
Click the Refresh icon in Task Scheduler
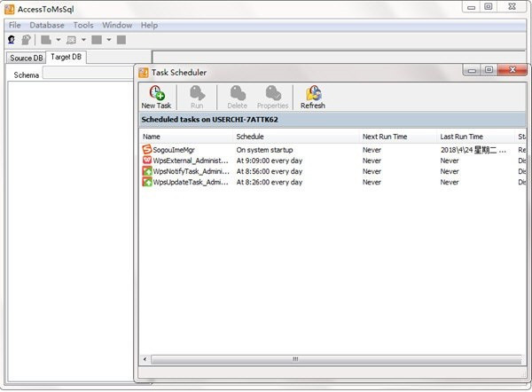tap(312, 96)
